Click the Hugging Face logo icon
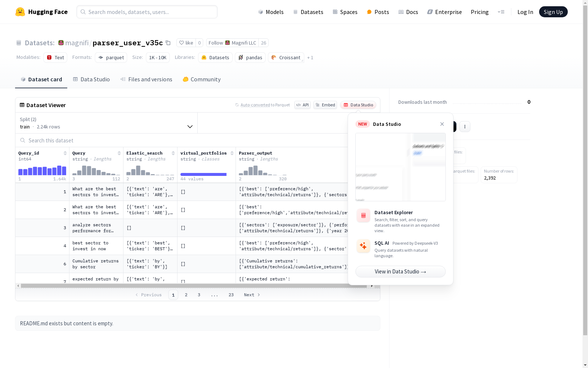This screenshot has height=368, width=588. coord(20,12)
